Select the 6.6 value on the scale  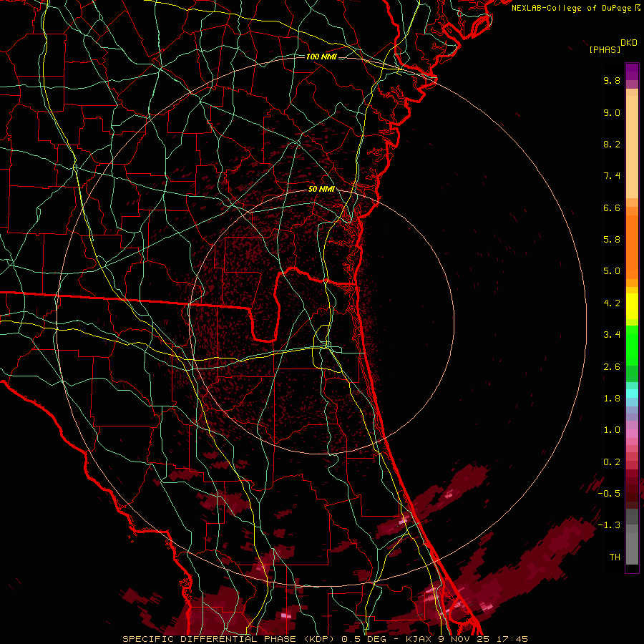612,208
